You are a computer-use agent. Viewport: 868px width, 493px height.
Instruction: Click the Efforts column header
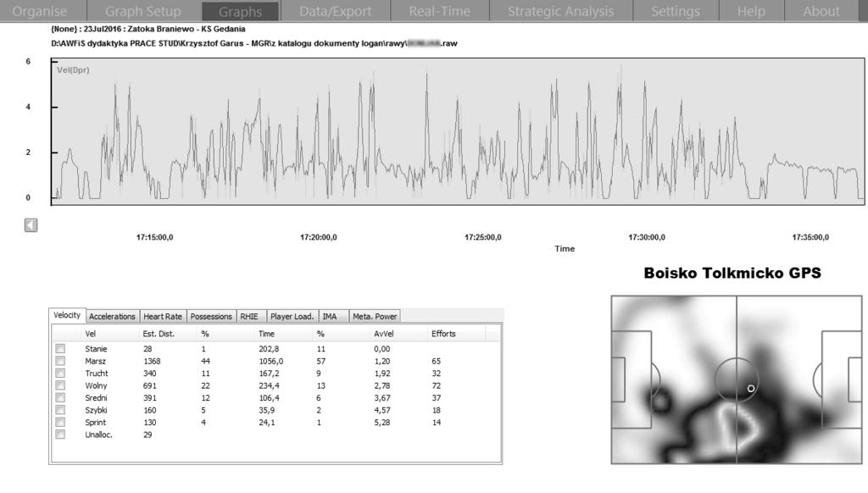(443, 334)
